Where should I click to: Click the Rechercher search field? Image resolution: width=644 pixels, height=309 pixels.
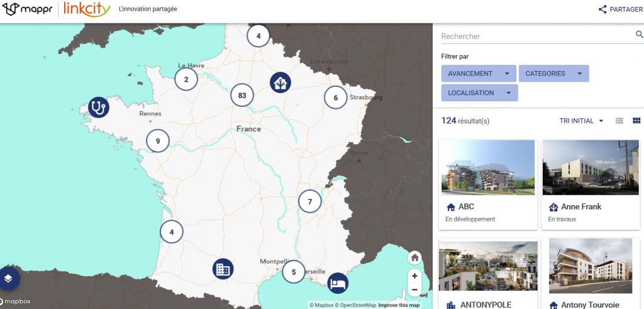pyautogui.click(x=535, y=37)
